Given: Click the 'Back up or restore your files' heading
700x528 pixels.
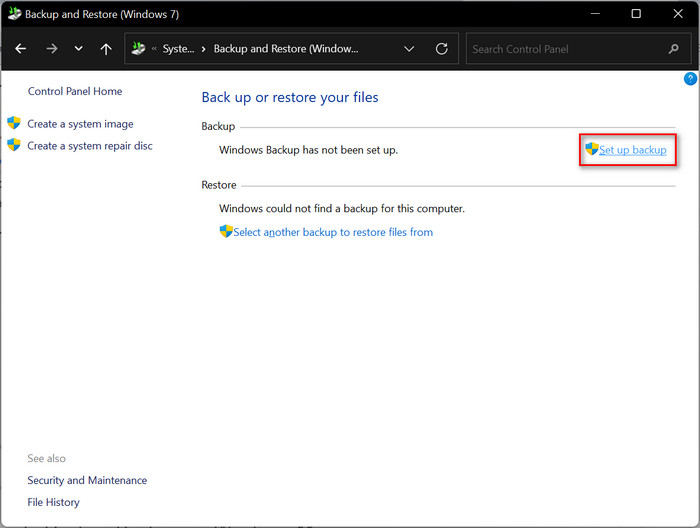Looking at the screenshot, I should click(x=290, y=97).
